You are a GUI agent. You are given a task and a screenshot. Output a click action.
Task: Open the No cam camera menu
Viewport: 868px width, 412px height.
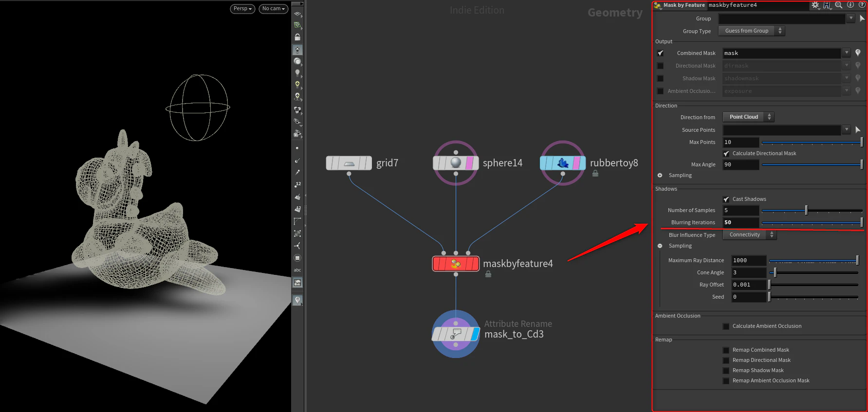[x=274, y=9]
